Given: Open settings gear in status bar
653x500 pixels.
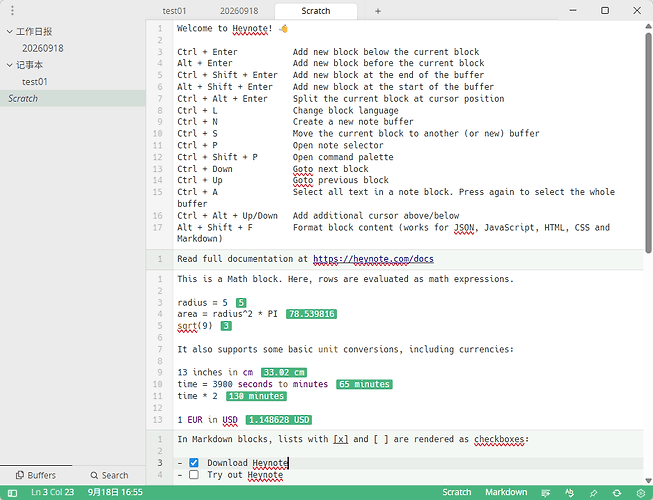Looking at the screenshot, I should coord(641,493).
